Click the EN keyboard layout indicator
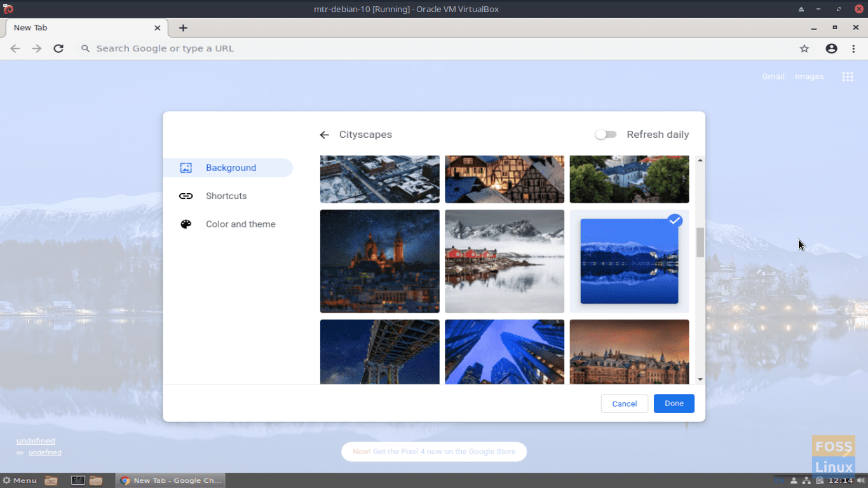Viewport: 868px width, 488px height. (x=779, y=480)
